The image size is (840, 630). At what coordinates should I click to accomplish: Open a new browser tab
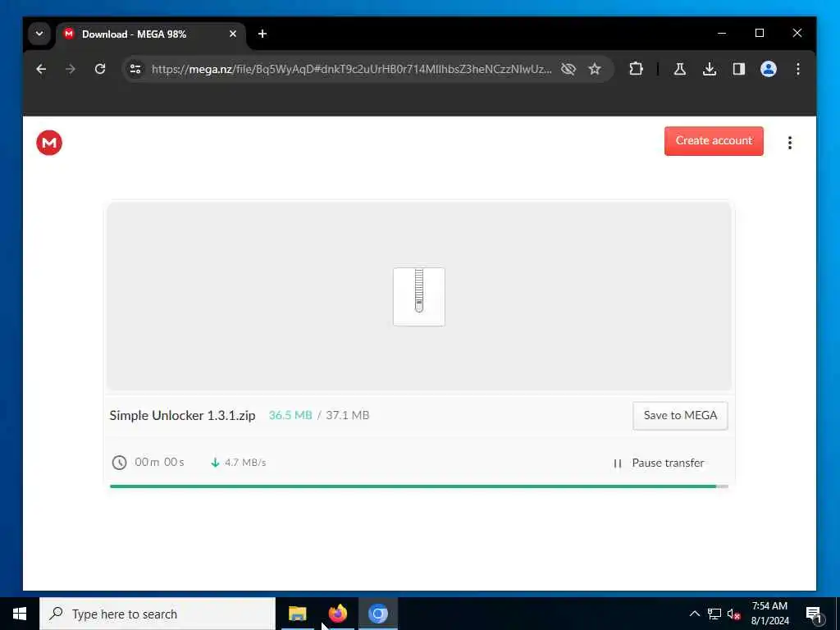pyautogui.click(x=262, y=34)
